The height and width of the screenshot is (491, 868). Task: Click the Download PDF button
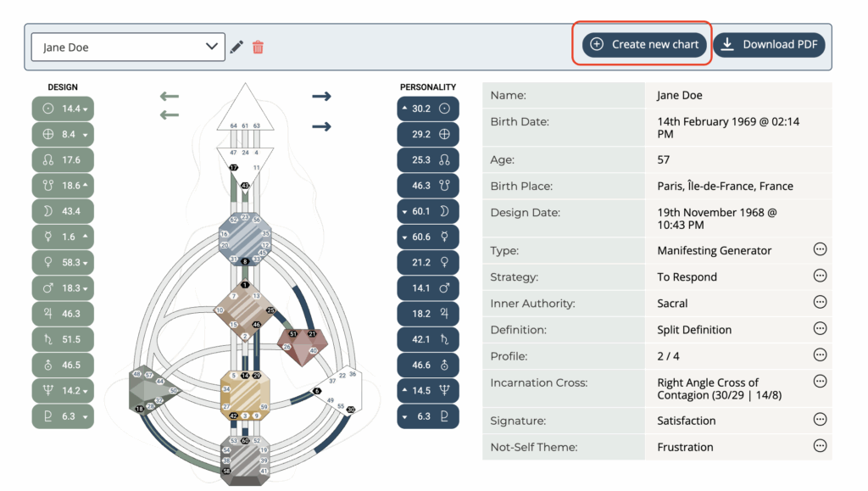pyautogui.click(x=770, y=44)
